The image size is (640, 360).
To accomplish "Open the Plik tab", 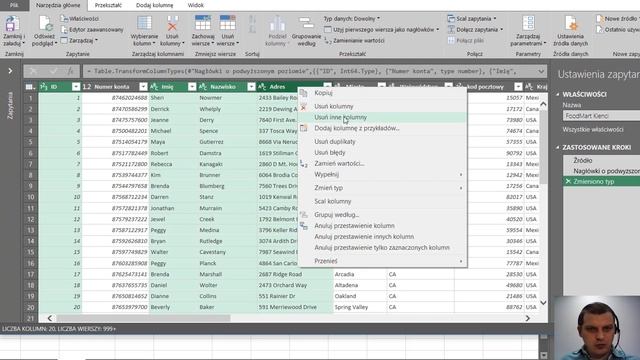I will pyautogui.click(x=14, y=5).
